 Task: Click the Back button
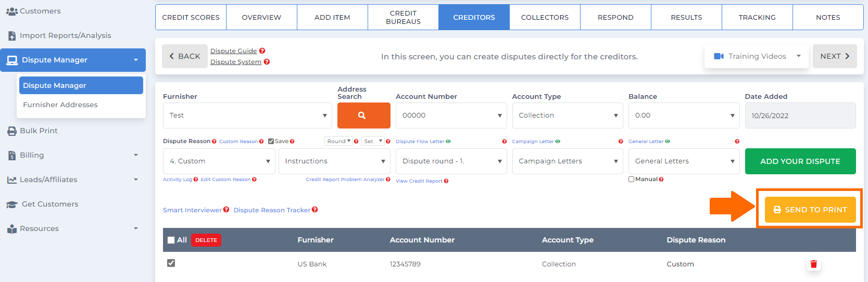(x=185, y=56)
